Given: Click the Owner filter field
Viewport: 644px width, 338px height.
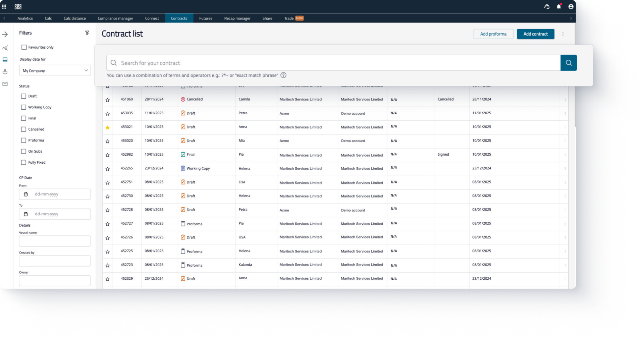Looking at the screenshot, I should pos(55,281).
